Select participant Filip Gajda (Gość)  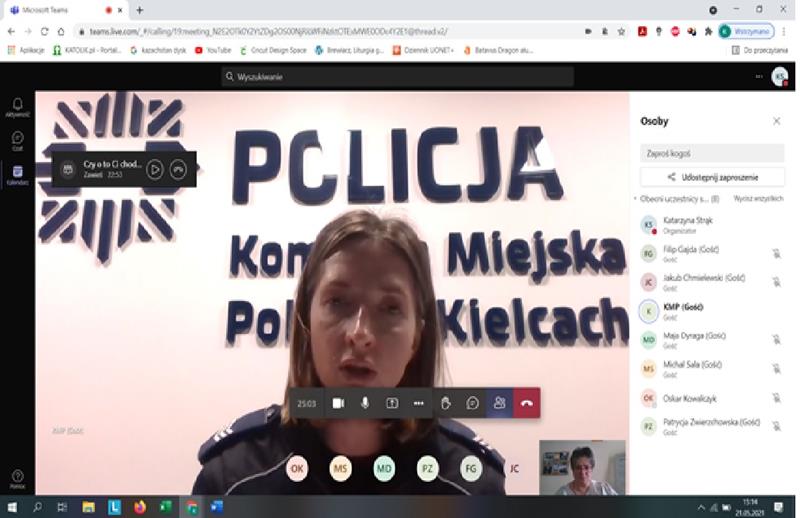click(x=712, y=253)
